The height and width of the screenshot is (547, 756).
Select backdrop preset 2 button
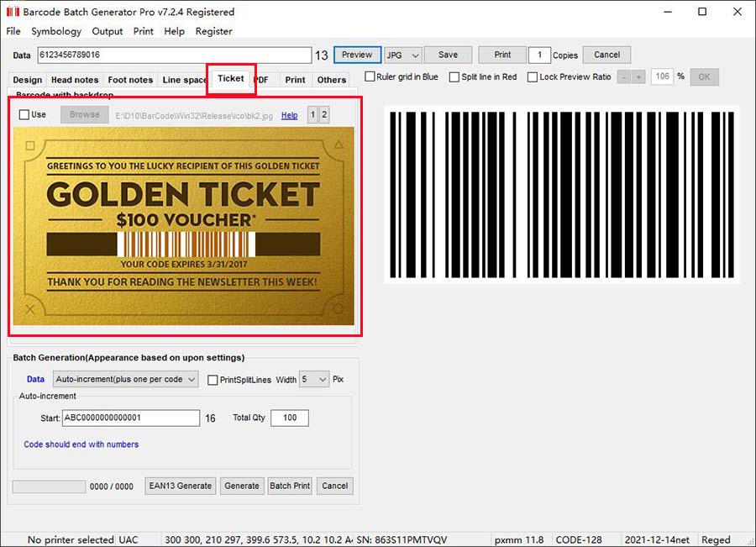[324, 115]
